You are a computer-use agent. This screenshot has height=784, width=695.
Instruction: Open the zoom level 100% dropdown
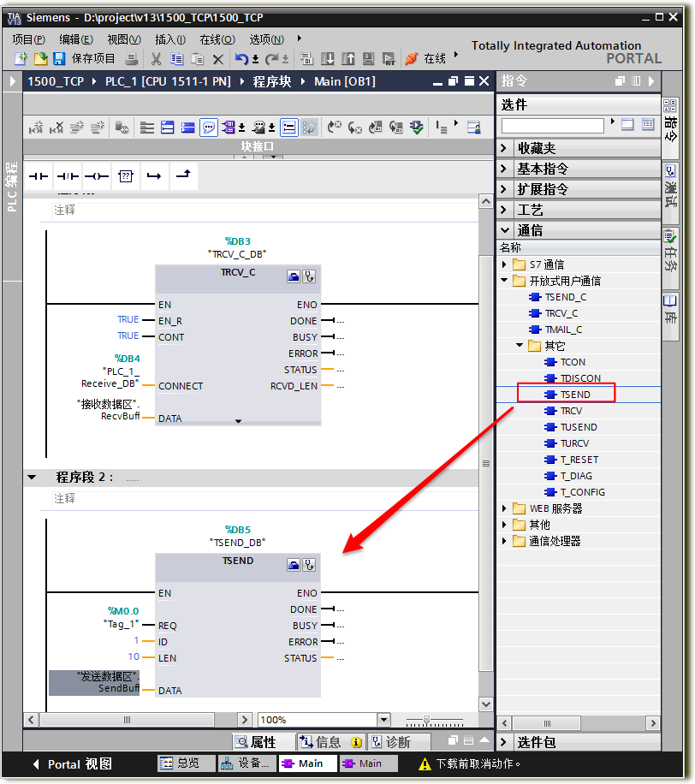coord(383,720)
